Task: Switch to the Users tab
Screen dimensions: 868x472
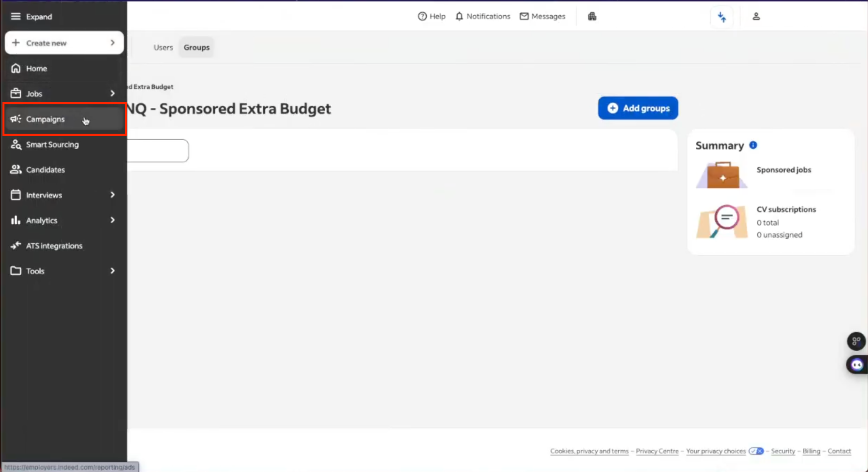Action: [x=163, y=47]
